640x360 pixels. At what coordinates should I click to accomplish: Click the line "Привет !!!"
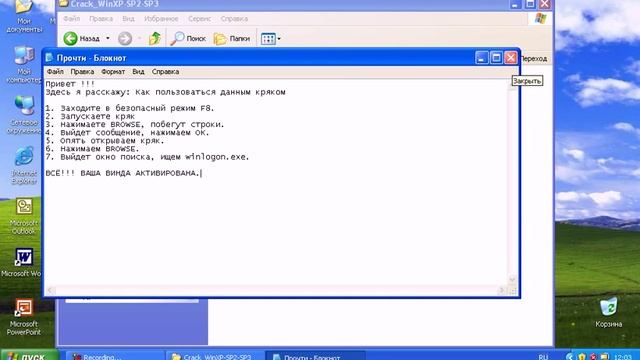(x=70, y=84)
